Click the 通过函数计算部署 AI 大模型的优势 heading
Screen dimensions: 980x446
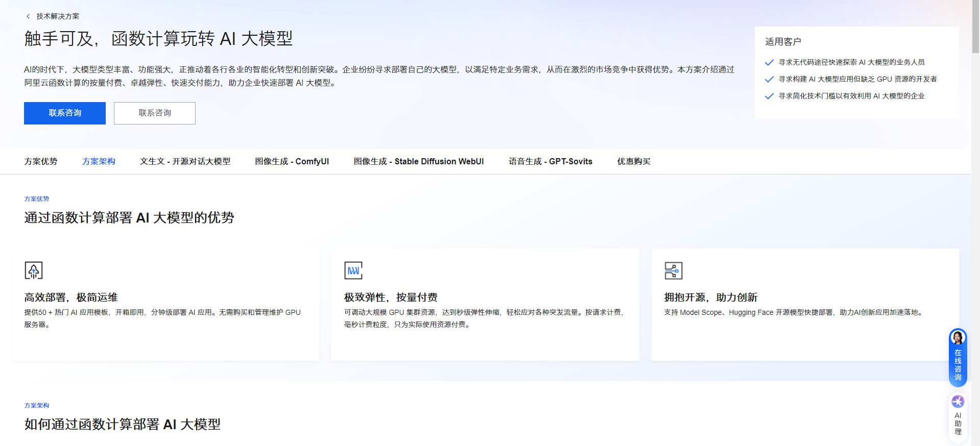[129, 218]
